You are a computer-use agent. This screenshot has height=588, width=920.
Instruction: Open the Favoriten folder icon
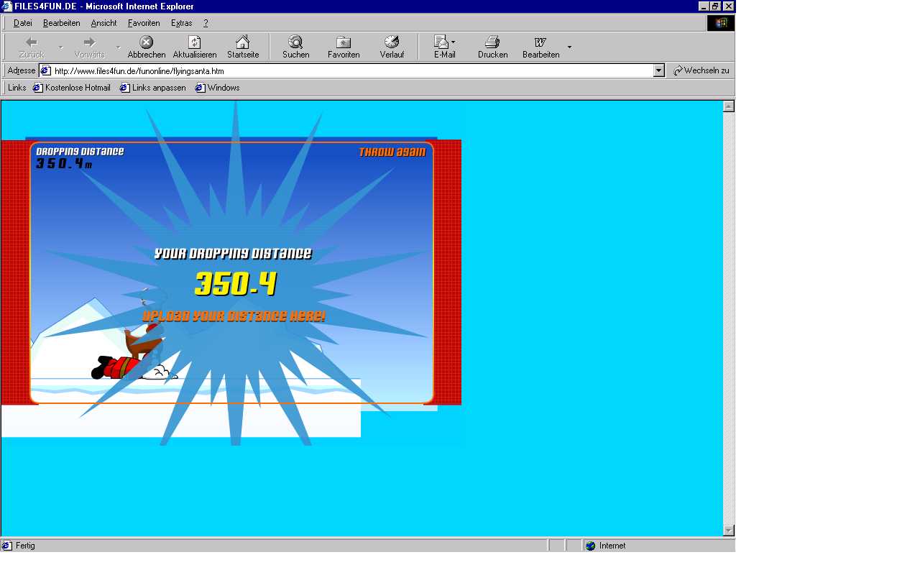[344, 42]
